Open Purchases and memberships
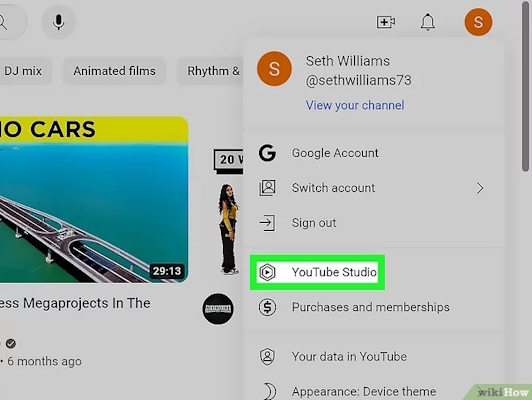Viewport: 532px width, 400px height. pyautogui.click(x=374, y=307)
